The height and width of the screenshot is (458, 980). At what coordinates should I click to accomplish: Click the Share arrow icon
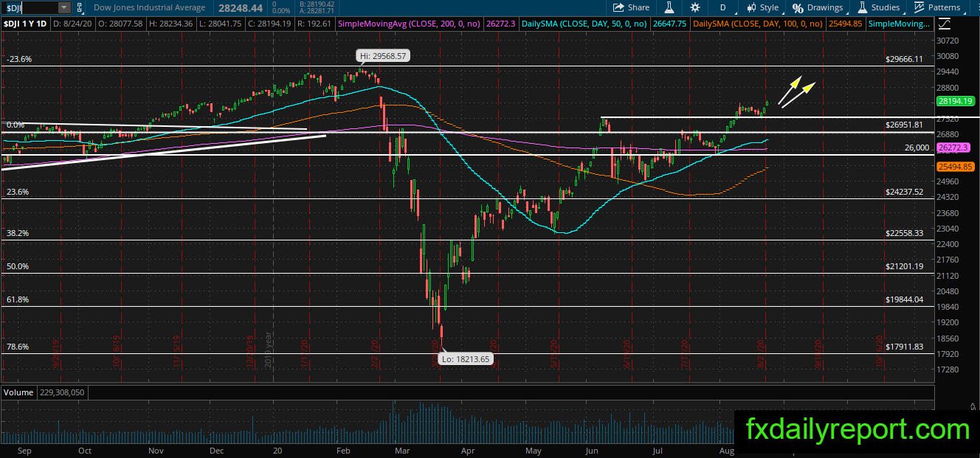click(619, 7)
